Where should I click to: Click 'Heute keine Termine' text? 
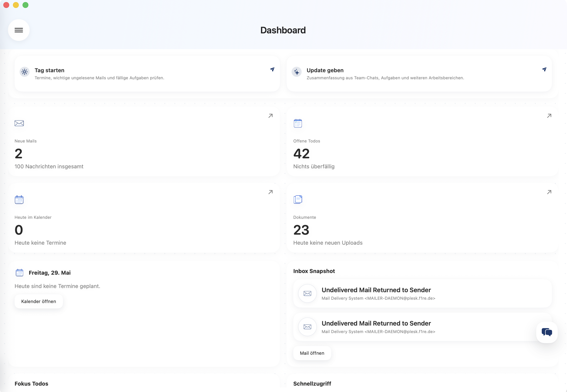(x=40, y=243)
